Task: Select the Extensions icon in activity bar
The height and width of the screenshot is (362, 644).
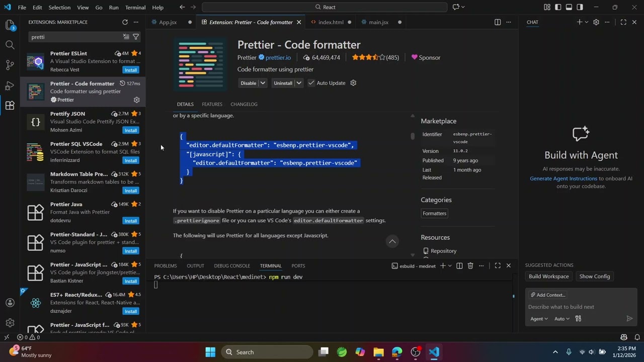Action: (x=10, y=106)
